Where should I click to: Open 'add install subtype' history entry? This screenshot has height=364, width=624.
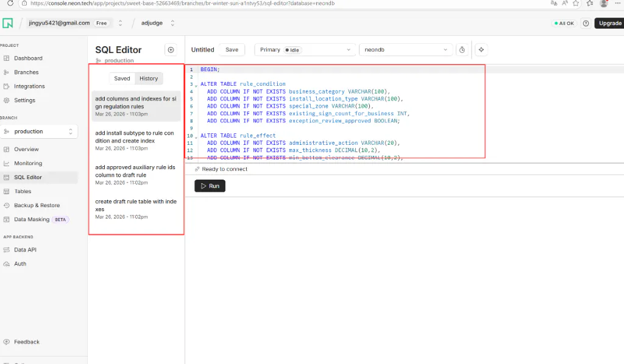coord(136,140)
